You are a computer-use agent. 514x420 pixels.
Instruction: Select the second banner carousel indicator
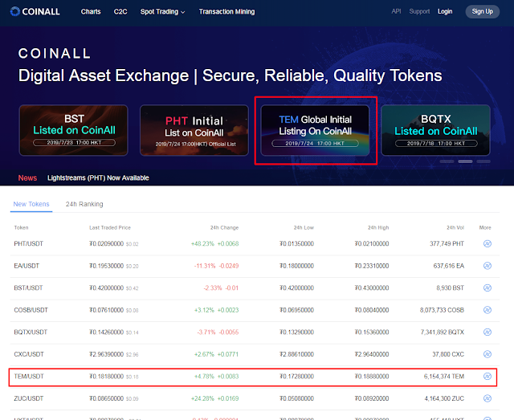coord(465,161)
